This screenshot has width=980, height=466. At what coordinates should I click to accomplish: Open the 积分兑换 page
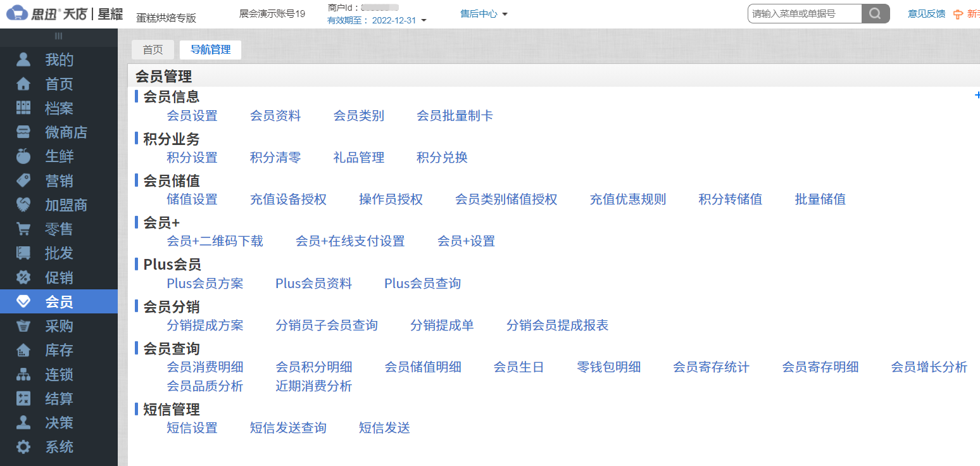coord(441,157)
